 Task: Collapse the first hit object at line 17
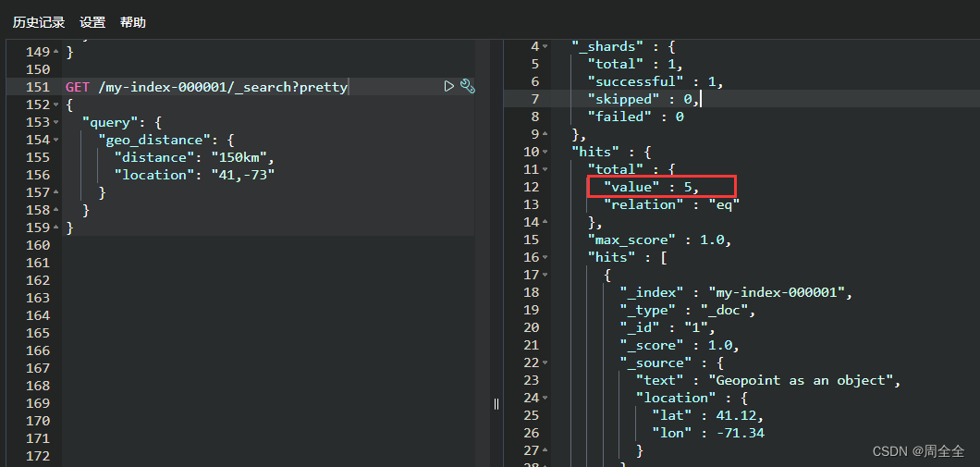[545, 275]
